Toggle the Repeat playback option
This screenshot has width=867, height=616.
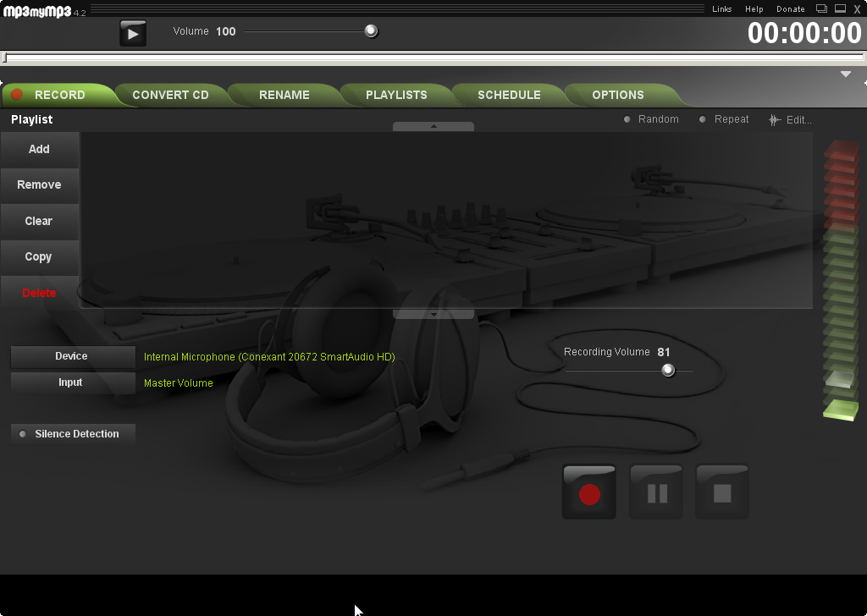click(x=724, y=119)
